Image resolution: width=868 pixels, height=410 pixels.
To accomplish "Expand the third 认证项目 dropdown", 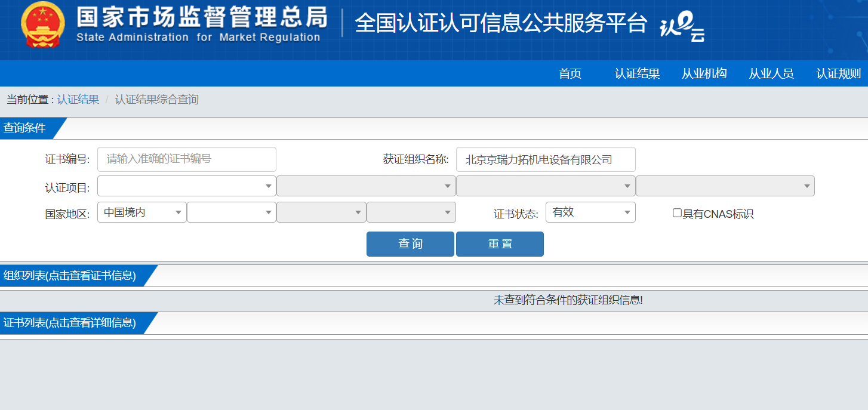I will 546,186.
